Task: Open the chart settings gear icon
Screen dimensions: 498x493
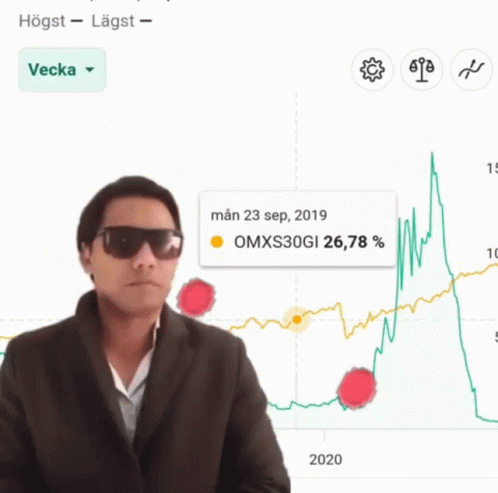Action: point(372,70)
